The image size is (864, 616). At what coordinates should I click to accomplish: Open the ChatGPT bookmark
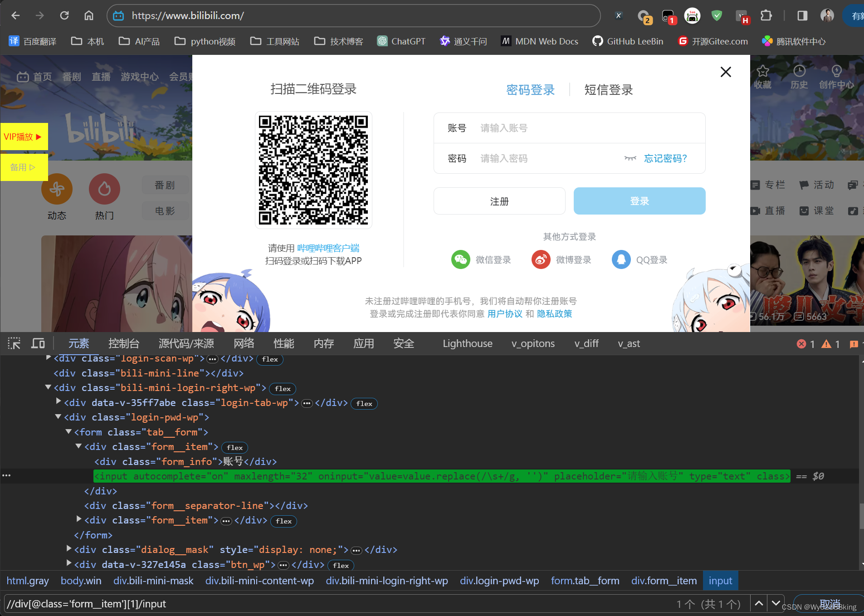tap(401, 41)
